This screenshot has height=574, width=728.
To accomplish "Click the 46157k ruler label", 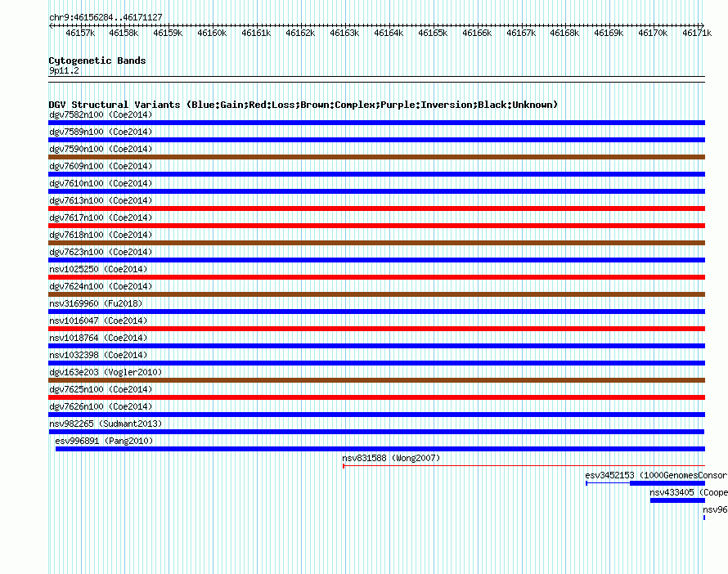I will pos(80,33).
